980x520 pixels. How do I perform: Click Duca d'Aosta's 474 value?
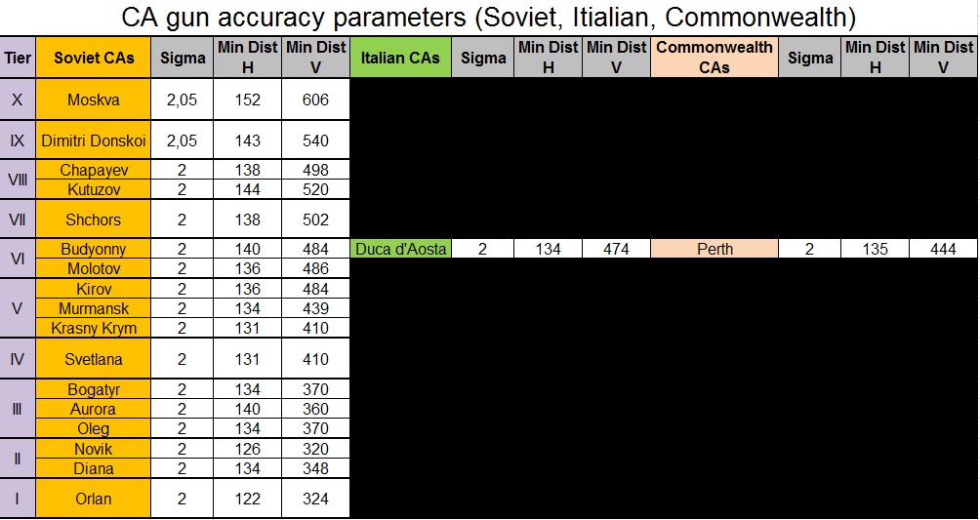pyautogui.click(x=616, y=249)
